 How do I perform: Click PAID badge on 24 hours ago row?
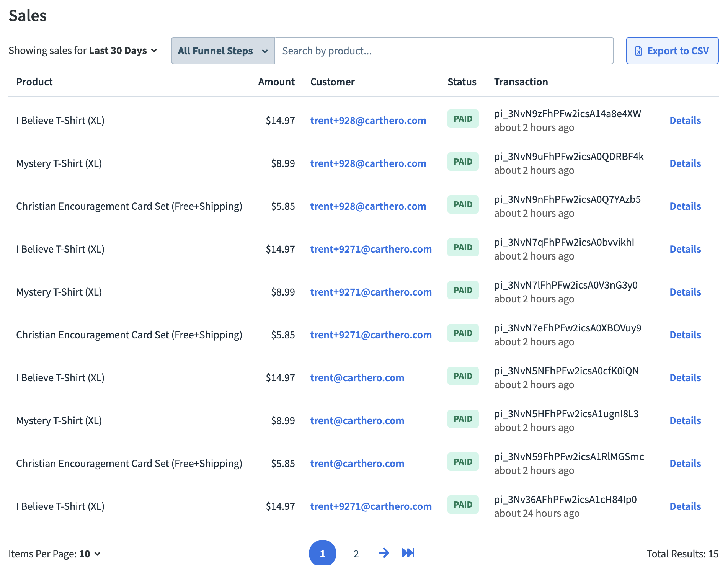pyautogui.click(x=463, y=505)
